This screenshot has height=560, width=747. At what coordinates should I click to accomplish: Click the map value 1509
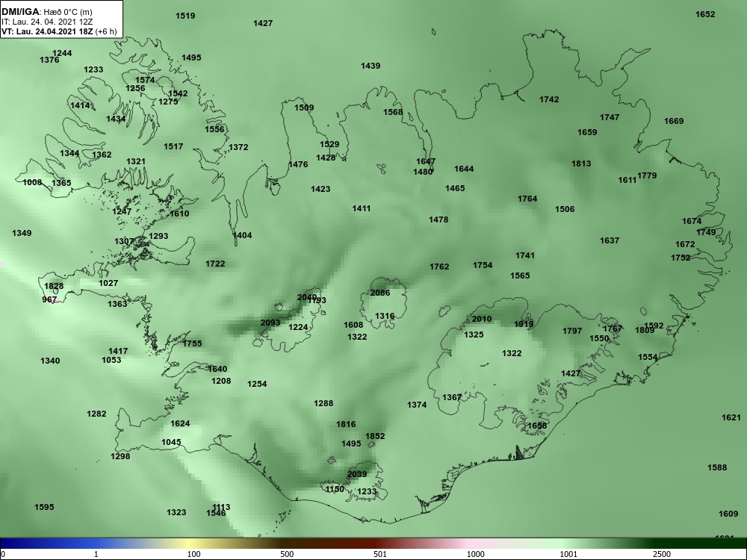304,107
